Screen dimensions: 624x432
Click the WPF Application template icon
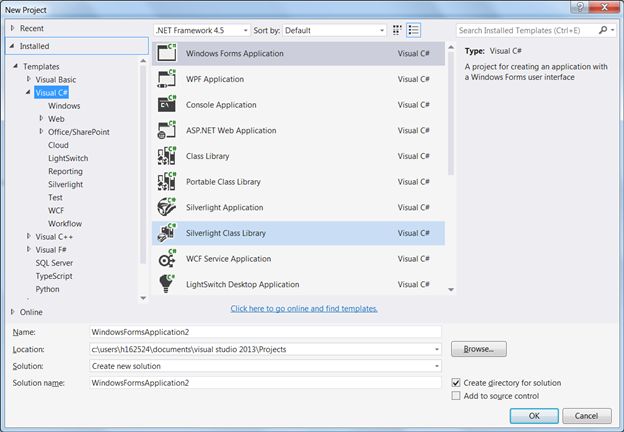pos(167,78)
